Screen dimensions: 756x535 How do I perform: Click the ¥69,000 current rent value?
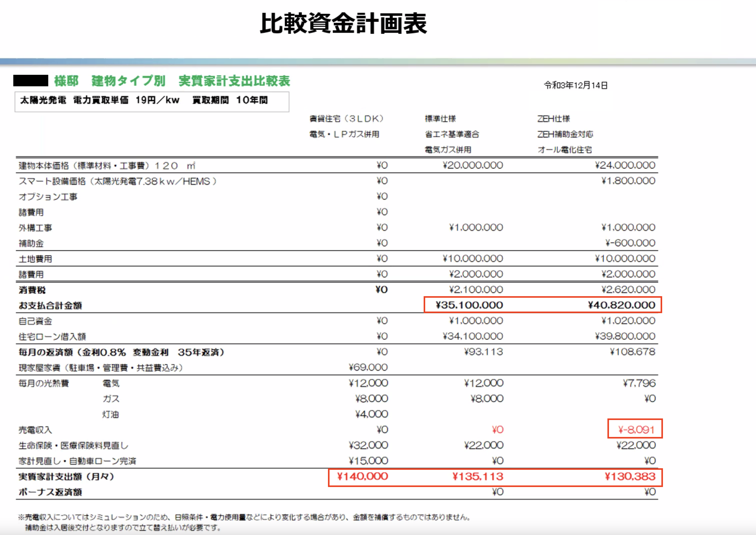[368, 367]
